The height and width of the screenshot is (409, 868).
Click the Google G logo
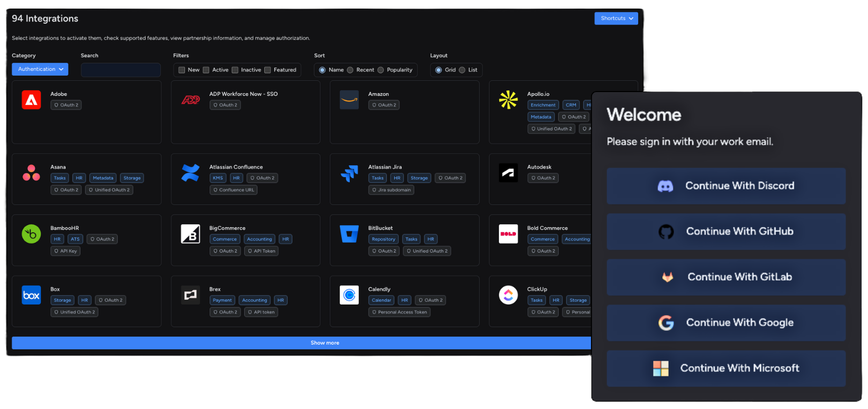(x=666, y=323)
